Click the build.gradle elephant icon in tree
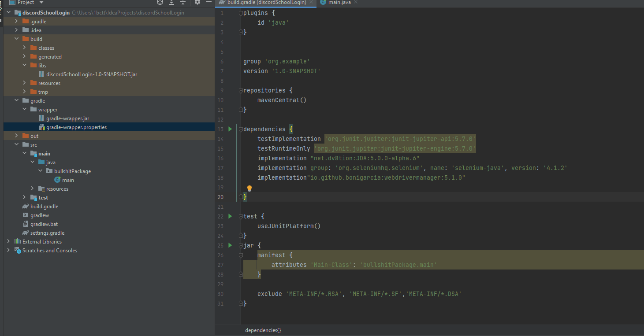The image size is (644, 336). (26, 207)
